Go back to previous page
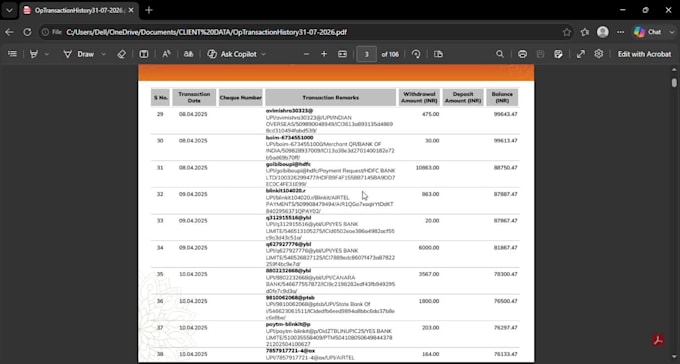 click(x=9, y=32)
